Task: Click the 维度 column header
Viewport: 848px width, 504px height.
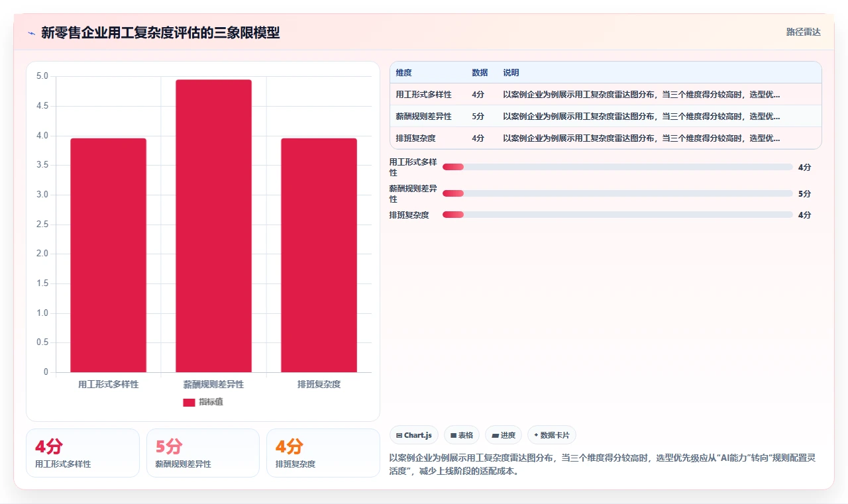Action: (x=403, y=72)
